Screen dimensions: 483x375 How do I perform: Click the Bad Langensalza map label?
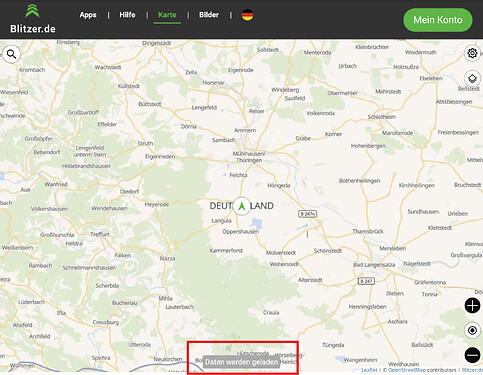coord(374,265)
